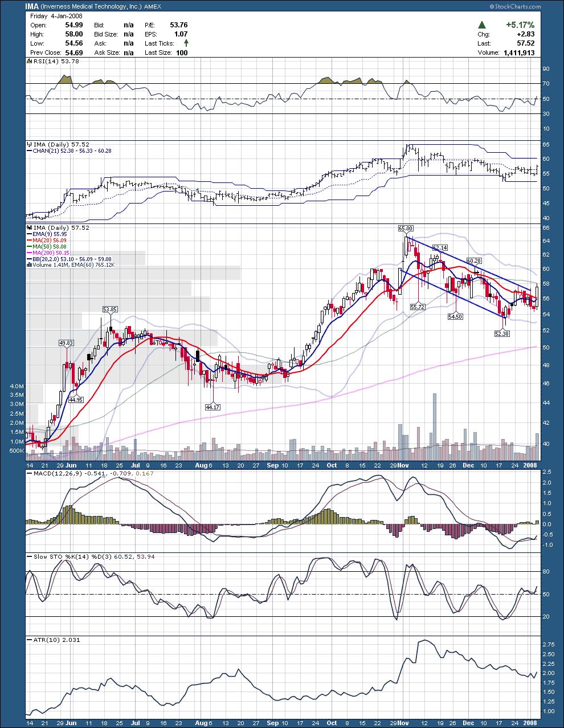Click the 53.85 peak price annotation

110,310
